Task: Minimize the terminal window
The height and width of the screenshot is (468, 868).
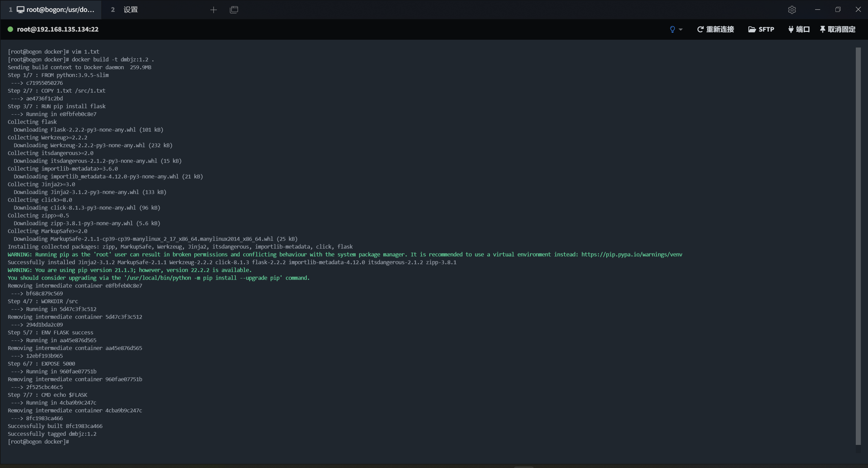Action: 817,10
